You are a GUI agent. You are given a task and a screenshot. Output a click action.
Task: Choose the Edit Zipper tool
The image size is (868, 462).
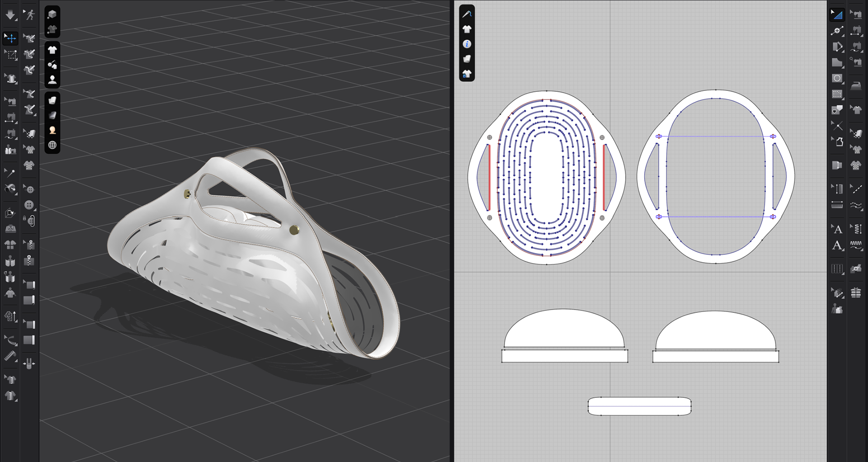(x=29, y=245)
